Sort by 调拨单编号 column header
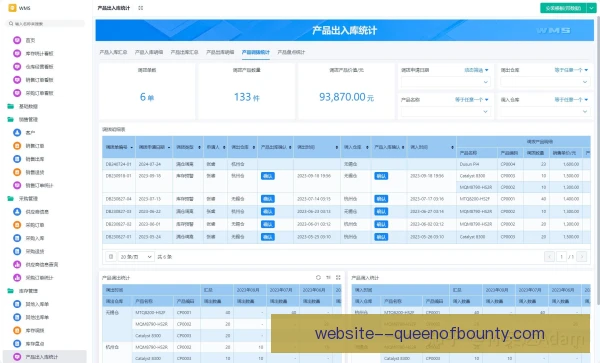The width and height of the screenshot is (600, 363). click(119, 147)
